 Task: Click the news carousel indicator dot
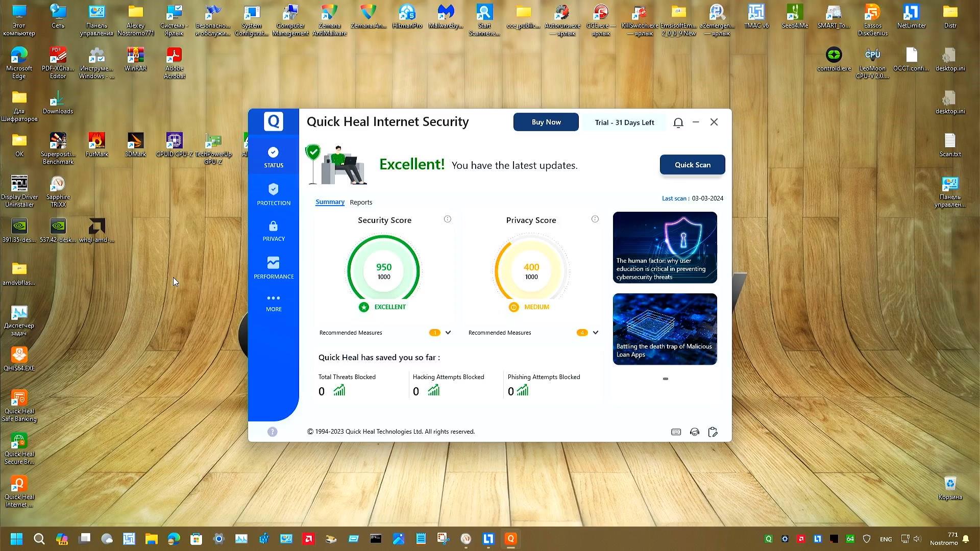(665, 379)
